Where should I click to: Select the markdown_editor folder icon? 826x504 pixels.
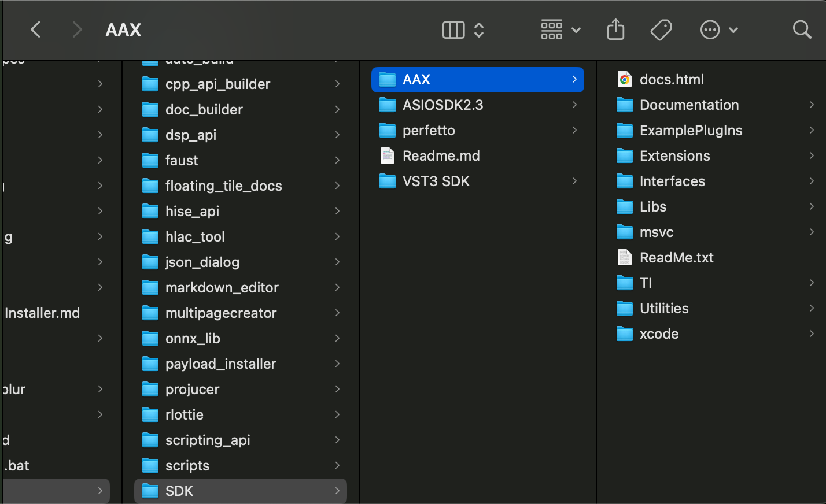pyautogui.click(x=150, y=288)
